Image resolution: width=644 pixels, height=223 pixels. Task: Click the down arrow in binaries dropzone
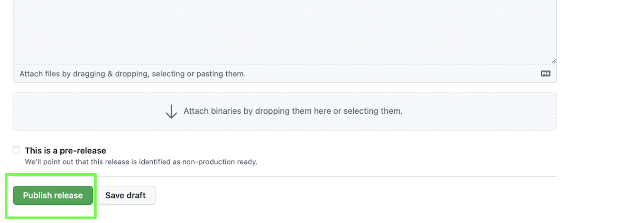171,111
